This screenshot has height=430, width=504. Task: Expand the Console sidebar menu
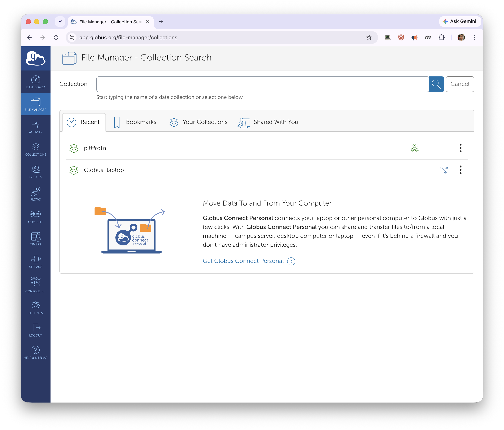[35, 285]
